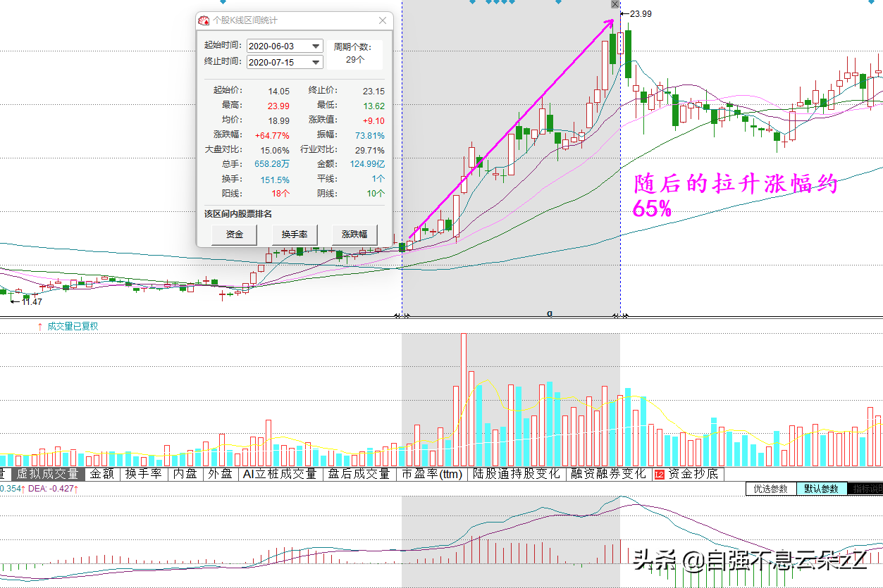
Task: Switch to the 金额 indicator tab
Action: 101,474
